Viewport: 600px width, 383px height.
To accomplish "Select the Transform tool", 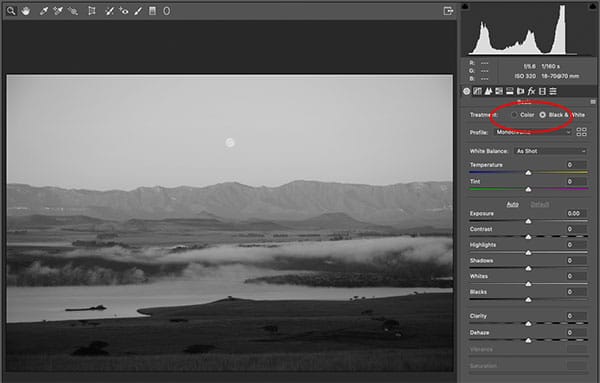I will pos(92,11).
